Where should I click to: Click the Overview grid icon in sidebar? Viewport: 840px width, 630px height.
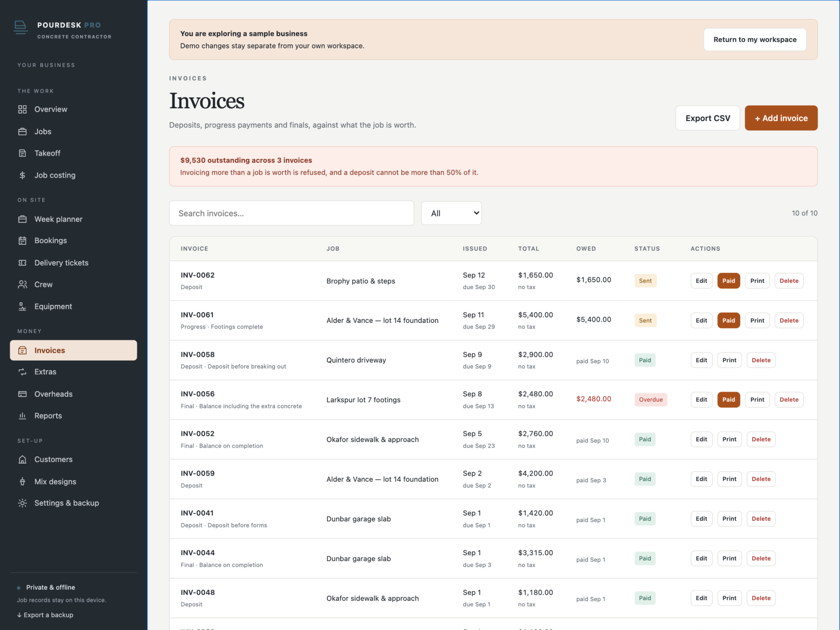point(22,109)
